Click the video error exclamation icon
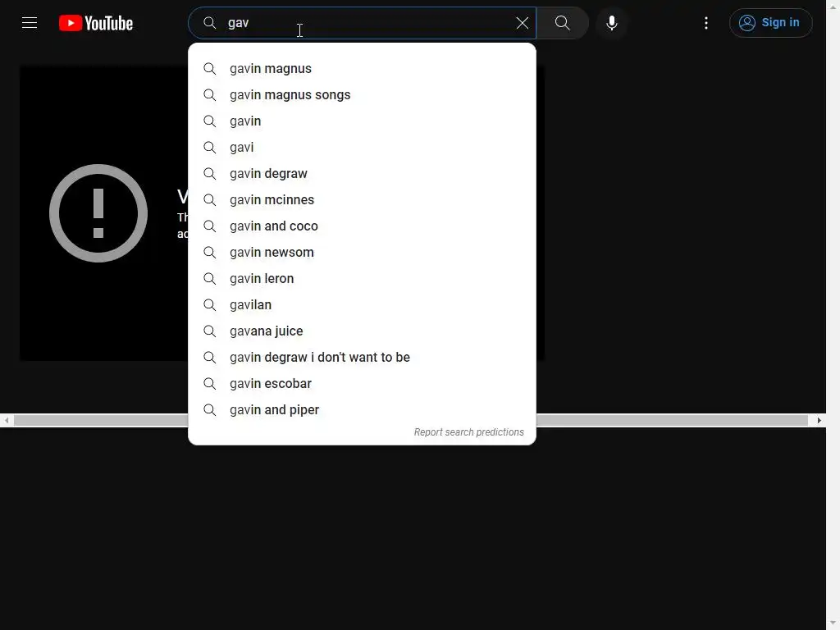 [x=98, y=213]
